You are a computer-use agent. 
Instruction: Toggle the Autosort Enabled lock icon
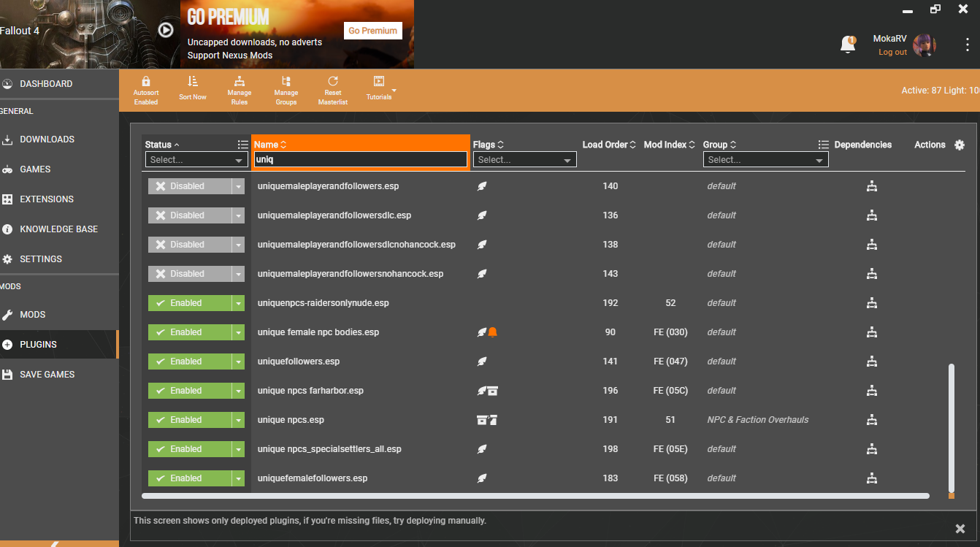click(x=146, y=82)
